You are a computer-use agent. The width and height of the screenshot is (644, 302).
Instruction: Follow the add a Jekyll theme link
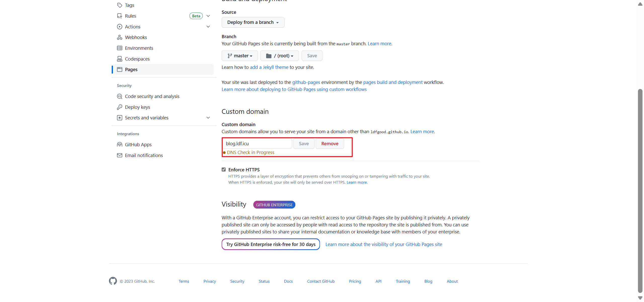tap(269, 67)
